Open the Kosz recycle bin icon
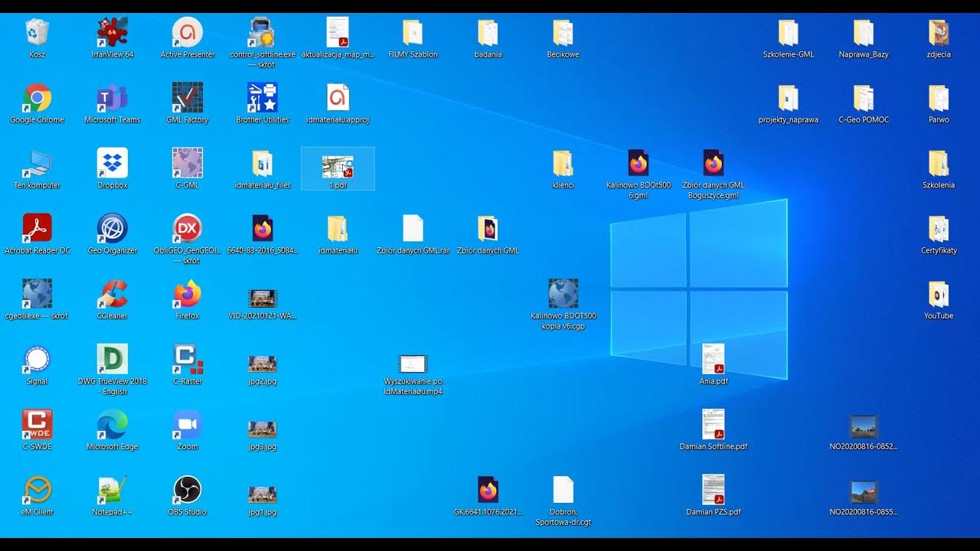980x551 pixels. click(x=37, y=33)
